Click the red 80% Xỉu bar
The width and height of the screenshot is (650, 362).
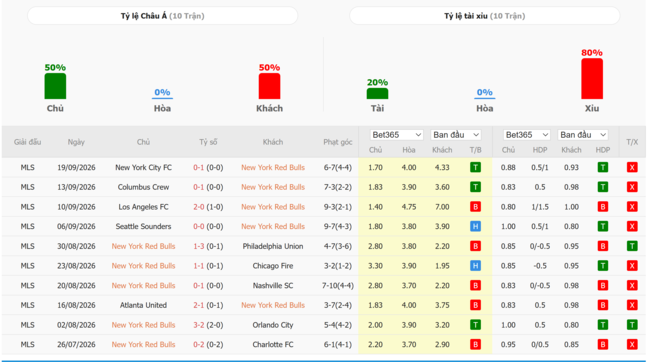[592, 79]
